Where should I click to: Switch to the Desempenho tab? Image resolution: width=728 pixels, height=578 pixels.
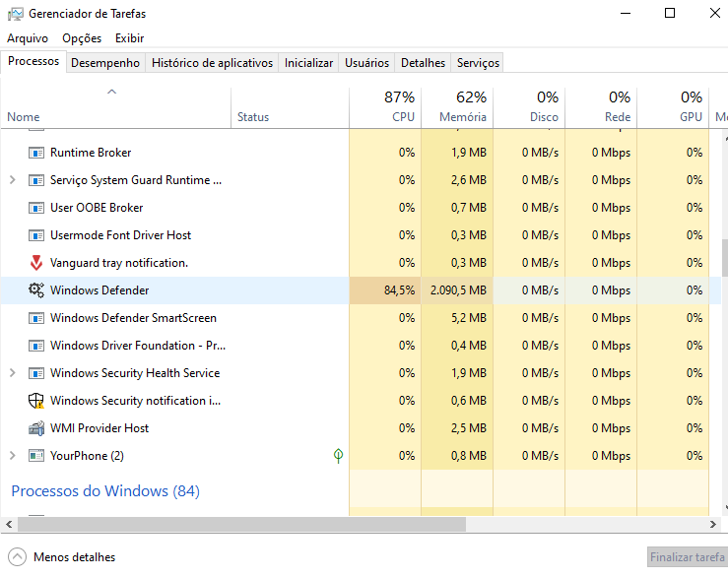[105, 63]
